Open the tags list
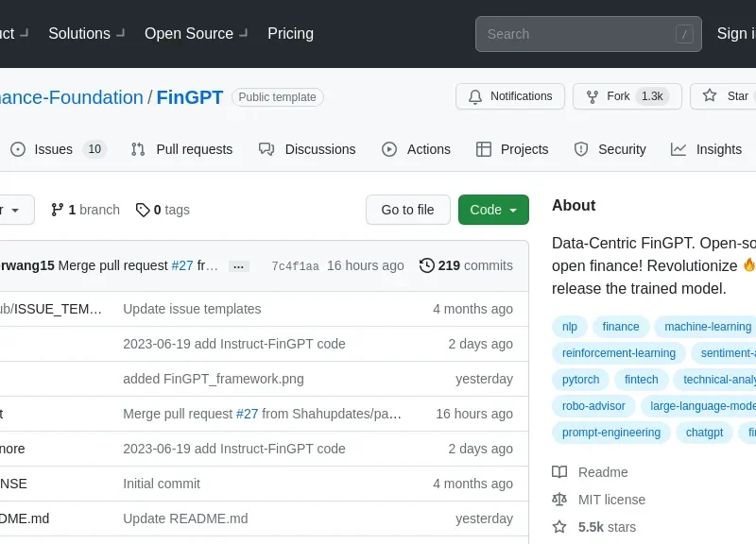 [x=163, y=210]
